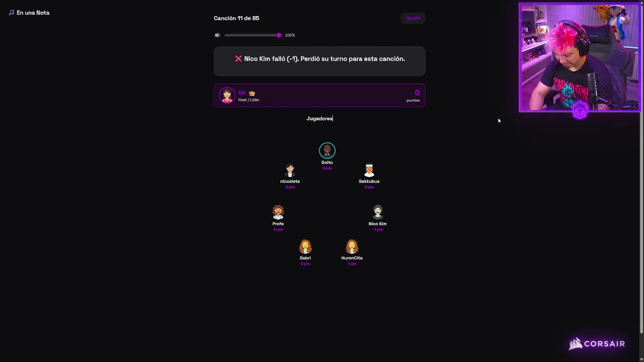
Task: Select Profe's player avatar
Action: pyautogui.click(x=278, y=212)
